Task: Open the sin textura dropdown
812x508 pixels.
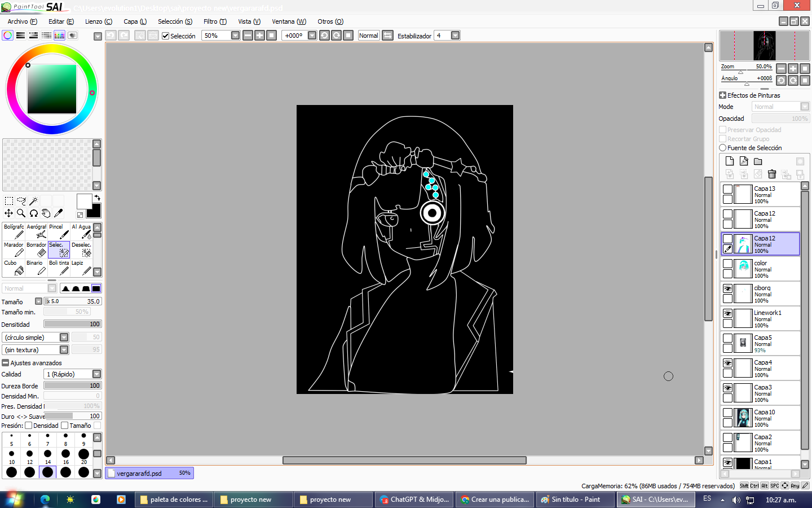Action: click(64, 350)
